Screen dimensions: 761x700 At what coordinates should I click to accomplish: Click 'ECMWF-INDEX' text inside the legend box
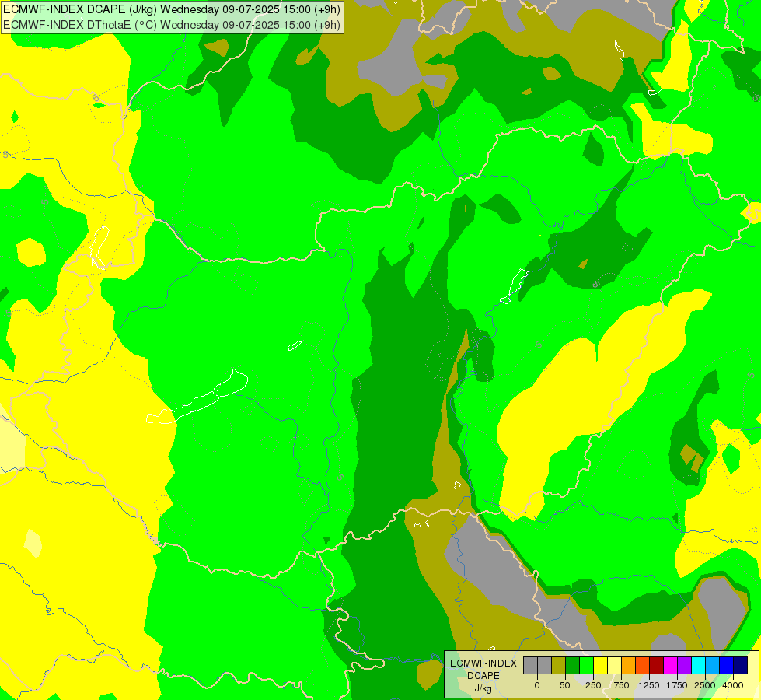[483, 663]
